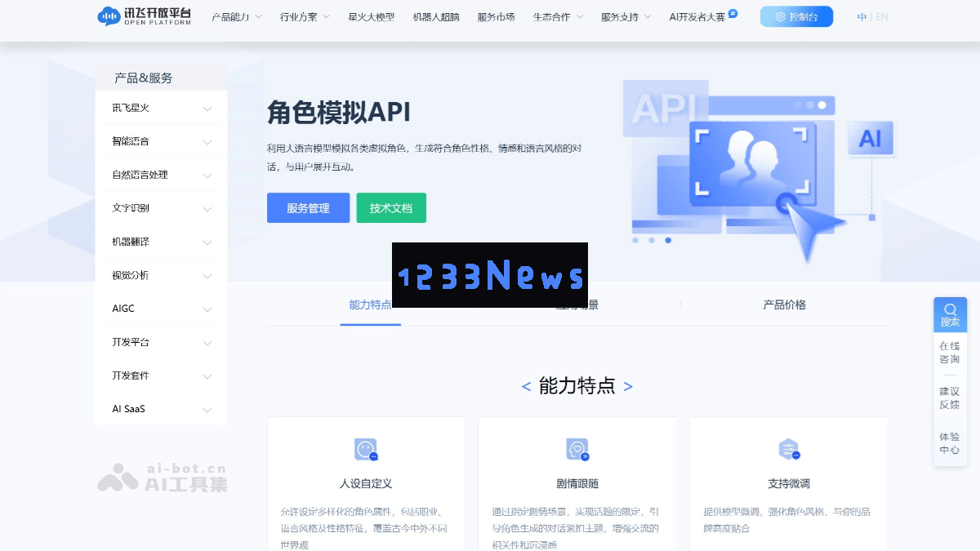
Task: Select third active carousel dot under banner
Action: [x=668, y=240]
